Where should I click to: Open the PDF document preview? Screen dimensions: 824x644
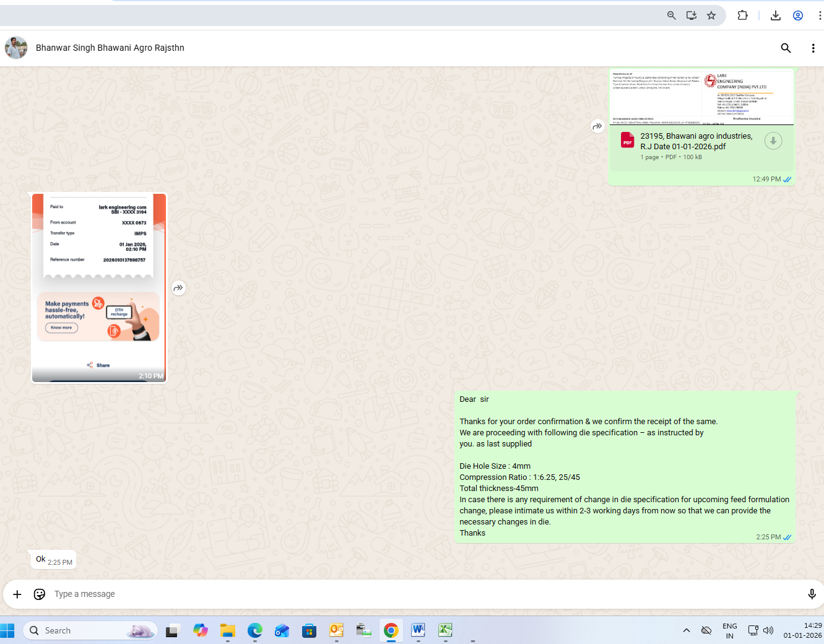701,97
